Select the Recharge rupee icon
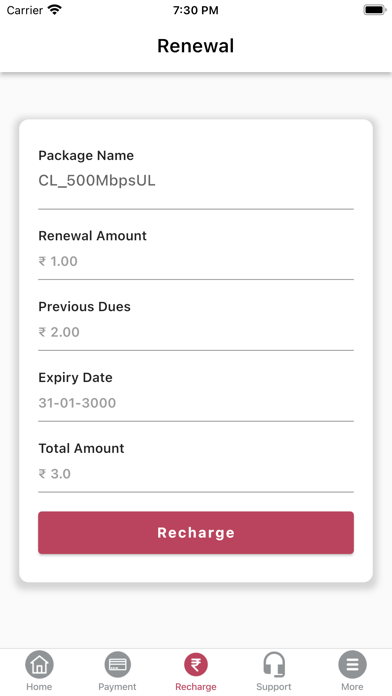Image resolution: width=392 pixels, height=696 pixels. [x=196, y=664]
